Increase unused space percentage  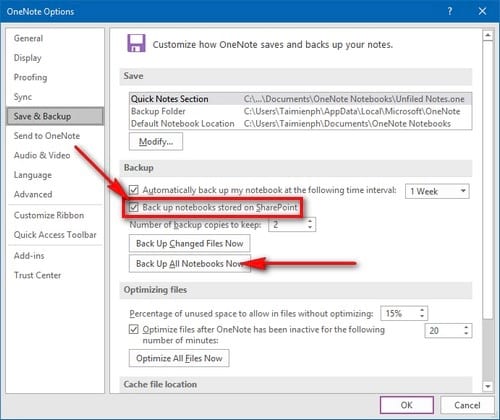422,310
